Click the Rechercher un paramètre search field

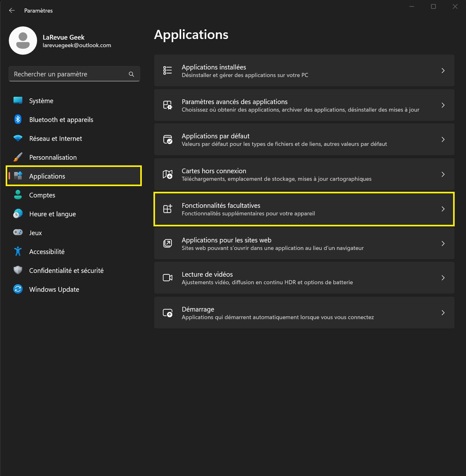click(x=69, y=74)
